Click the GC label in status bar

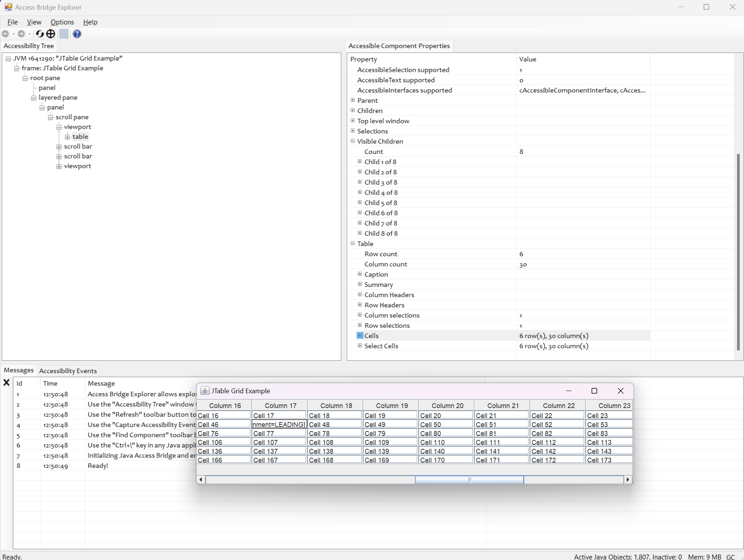tap(730, 557)
